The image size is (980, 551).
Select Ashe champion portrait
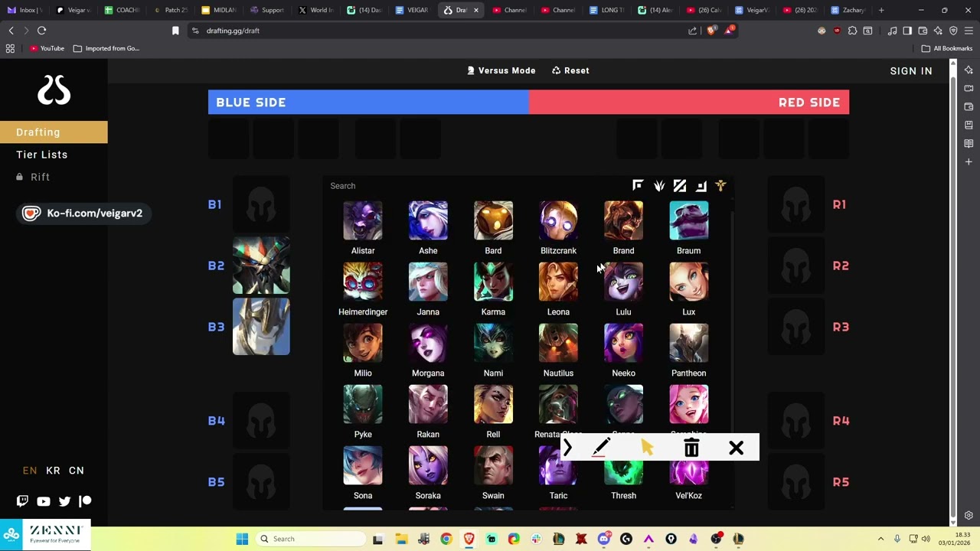tap(428, 220)
